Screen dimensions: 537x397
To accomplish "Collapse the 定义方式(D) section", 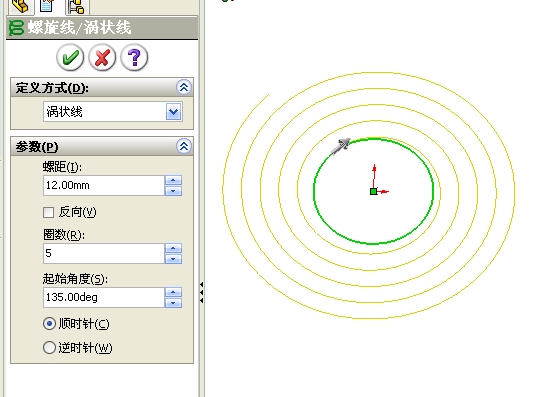I will pos(184,87).
